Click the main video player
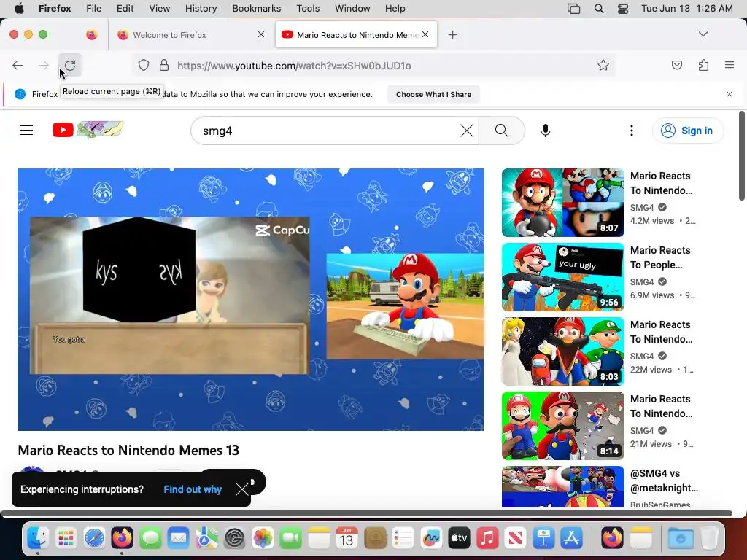The width and height of the screenshot is (747, 560). (251, 300)
